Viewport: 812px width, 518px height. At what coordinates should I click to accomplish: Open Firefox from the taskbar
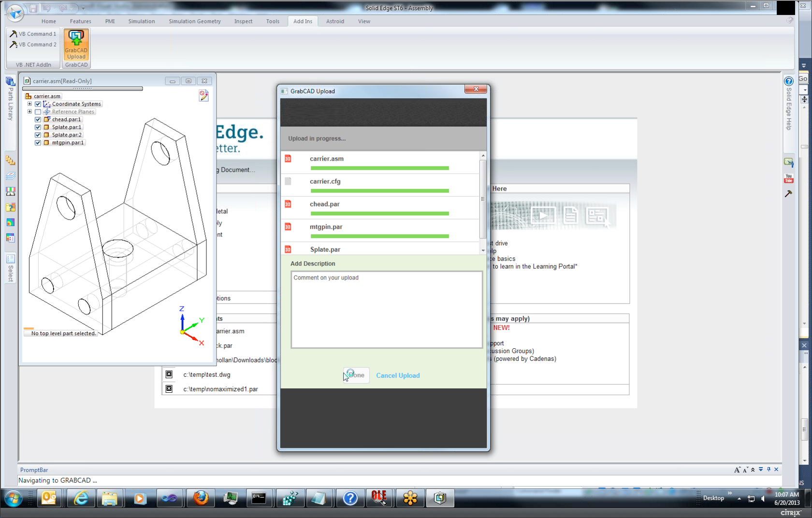point(201,498)
